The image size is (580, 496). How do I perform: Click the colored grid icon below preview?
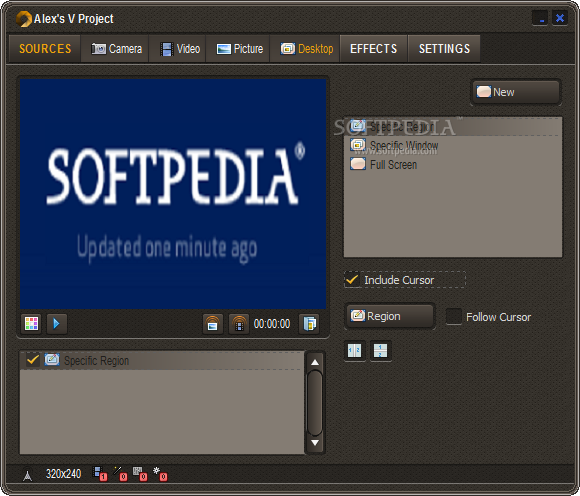(x=31, y=324)
